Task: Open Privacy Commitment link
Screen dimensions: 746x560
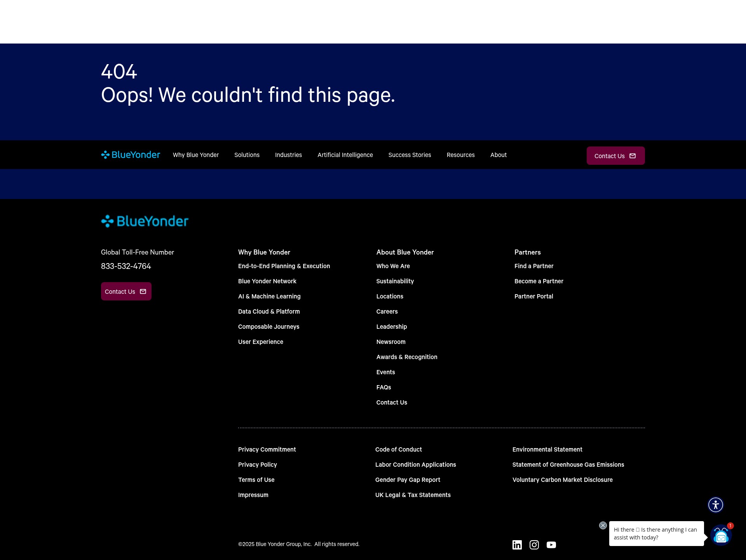Action: coord(267,449)
